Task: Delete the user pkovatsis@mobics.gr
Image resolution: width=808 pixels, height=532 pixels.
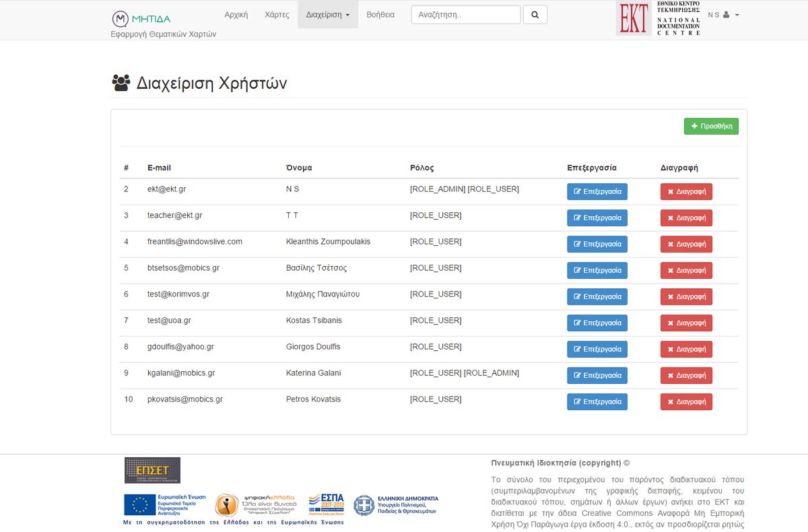Action: pos(685,402)
